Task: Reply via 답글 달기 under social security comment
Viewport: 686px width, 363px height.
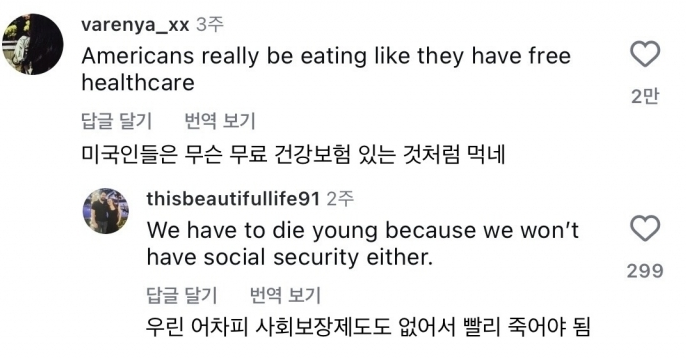Action: point(182,295)
